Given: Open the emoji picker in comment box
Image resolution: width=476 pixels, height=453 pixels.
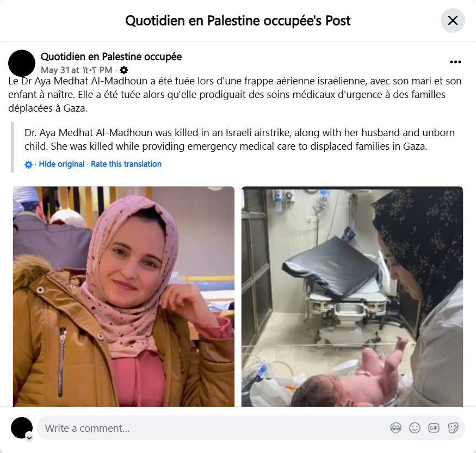Looking at the screenshot, I should click(415, 428).
